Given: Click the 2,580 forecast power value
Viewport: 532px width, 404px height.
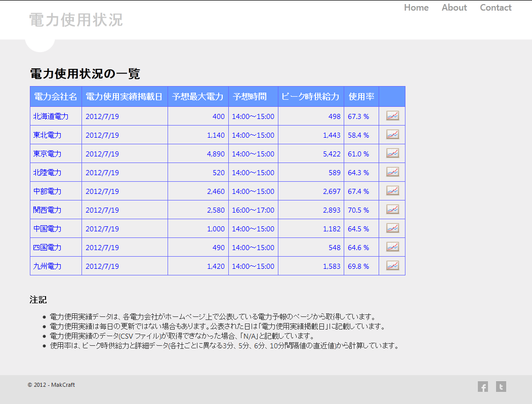Looking at the screenshot, I should point(216,210).
